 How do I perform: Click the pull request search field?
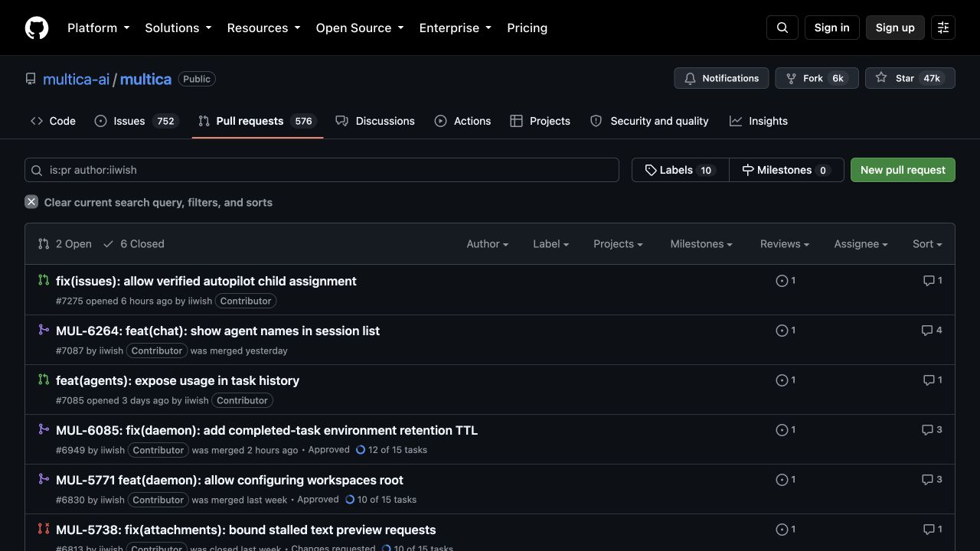pos(322,170)
